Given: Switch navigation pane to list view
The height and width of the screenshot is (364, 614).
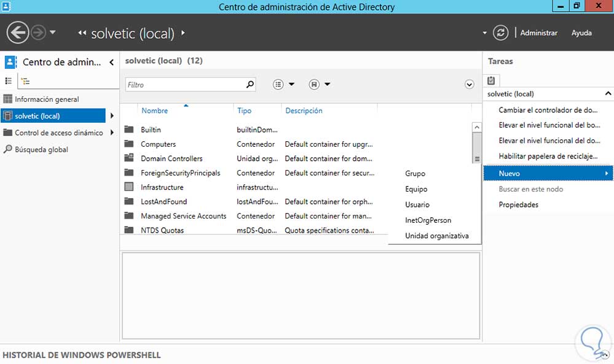Looking at the screenshot, I should click(9, 81).
